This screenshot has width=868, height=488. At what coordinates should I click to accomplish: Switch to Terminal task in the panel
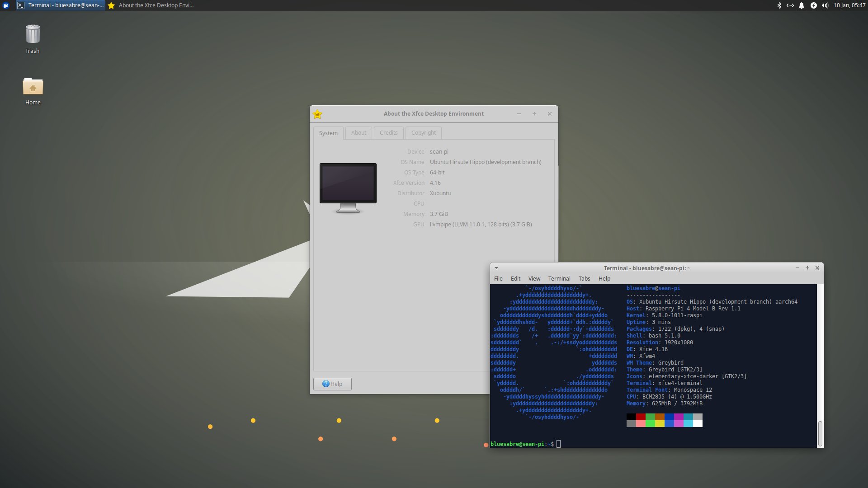pyautogui.click(x=61, y=5)
